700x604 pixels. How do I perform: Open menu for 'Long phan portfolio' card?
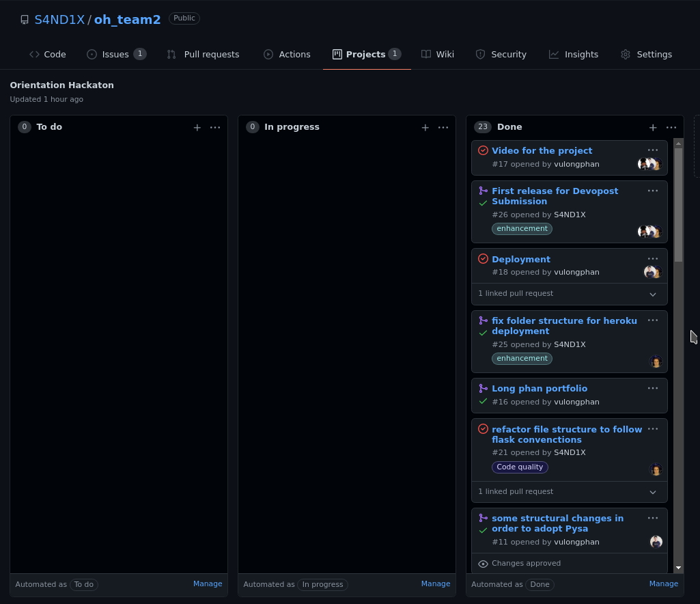tap(653, 388)
